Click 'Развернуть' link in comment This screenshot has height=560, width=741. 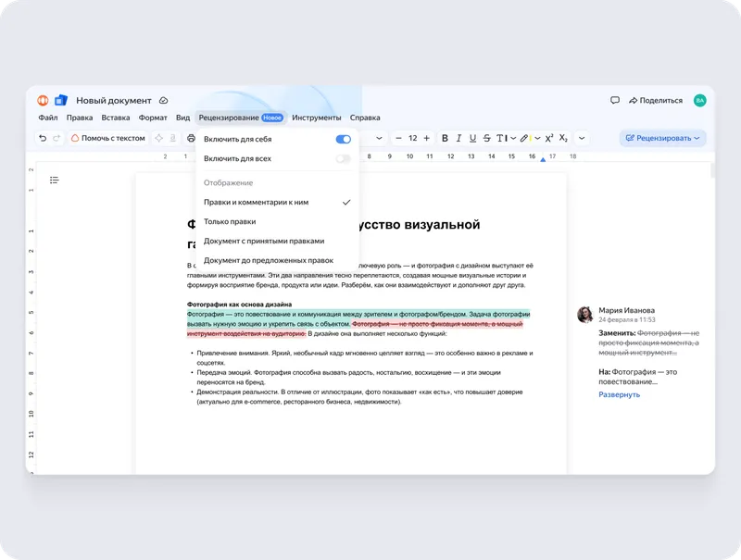coord(619,394)
